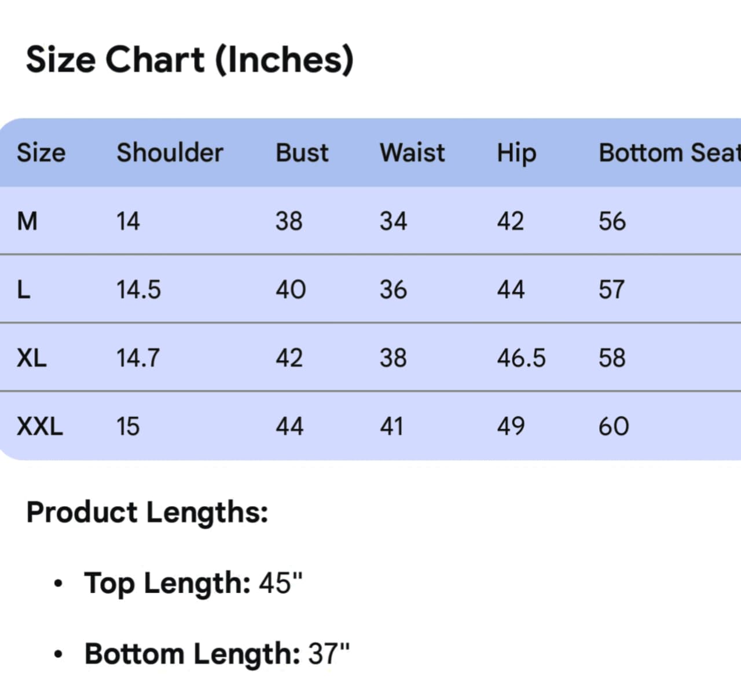The width and height of the screenshot is (741, 700).
Task: Select the Bust column header
Action: pyautogui.click(x=302, y=153)
